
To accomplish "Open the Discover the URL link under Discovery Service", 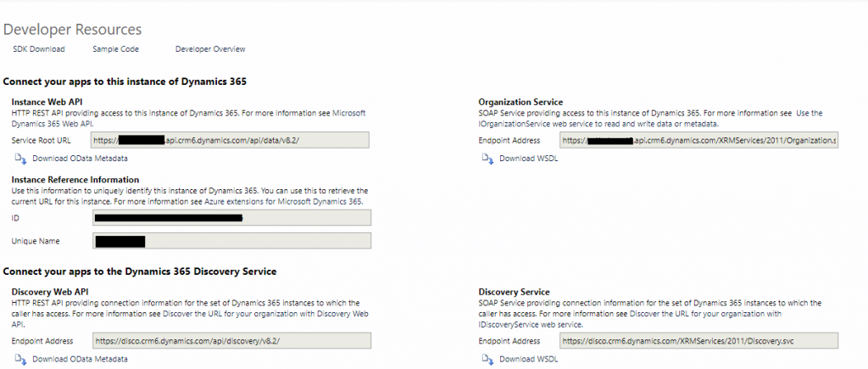I will [x=631, y=317].
